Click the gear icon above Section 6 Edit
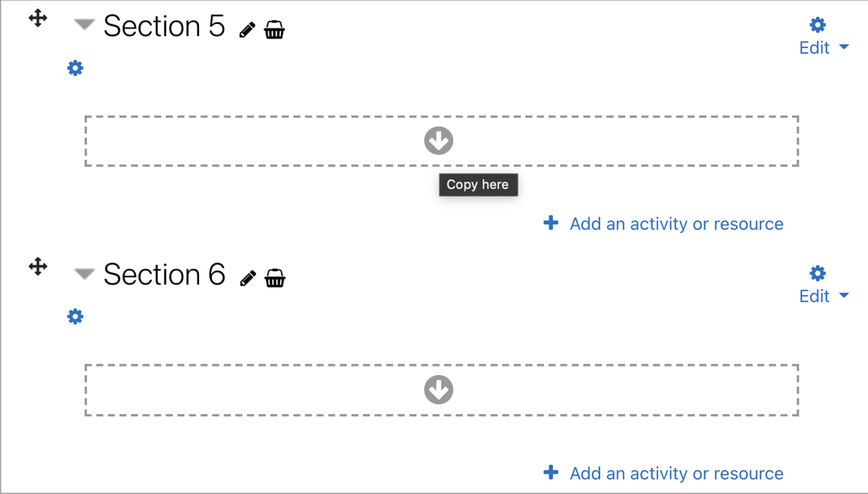This screenshot has height=494, width=868. click(x=817, y=273)
